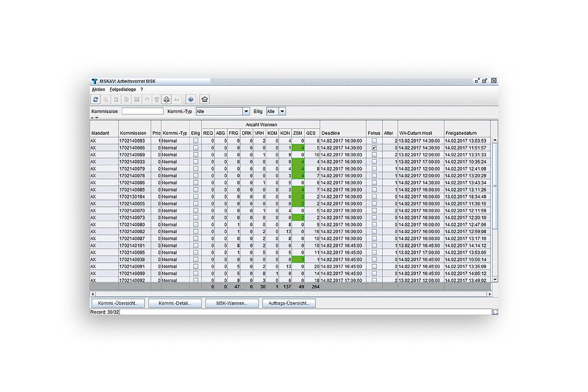This screenshot has height=392, width=588.
Task: Sort by Mandant column header
Action: point(104,129)
